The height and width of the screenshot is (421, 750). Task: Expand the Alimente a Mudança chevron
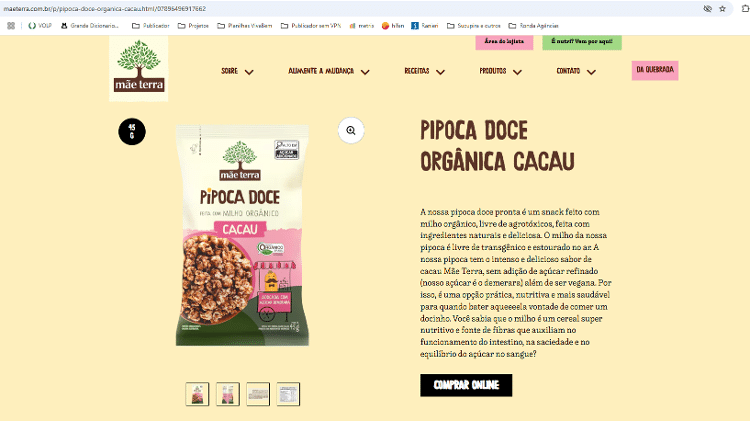click(x=365, y=72)
